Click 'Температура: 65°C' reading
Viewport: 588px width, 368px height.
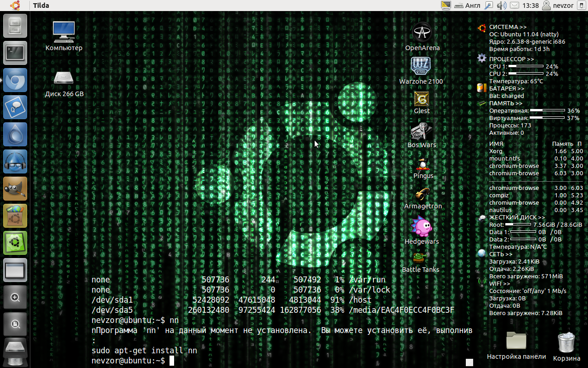pos(516,81)
